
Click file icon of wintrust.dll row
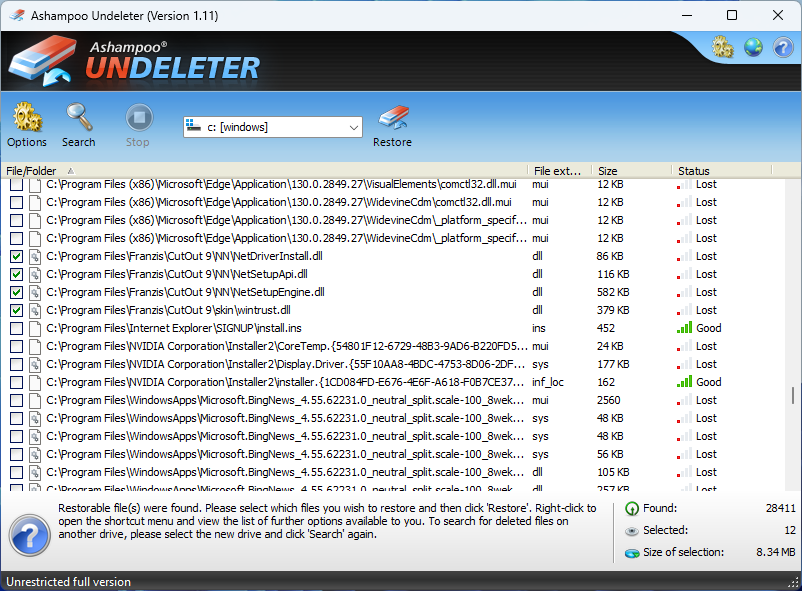[x=35, y=311]
